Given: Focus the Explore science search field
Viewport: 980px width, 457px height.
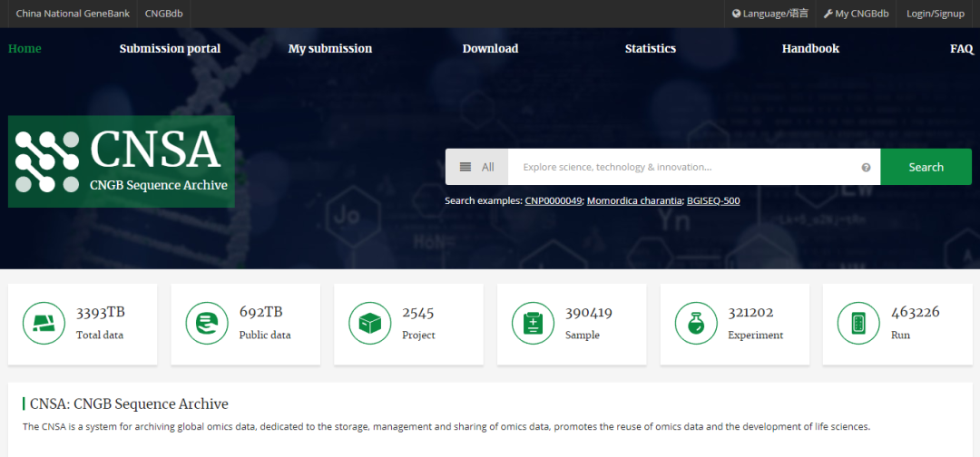Looking at the screenshot, I should (684, 167).
